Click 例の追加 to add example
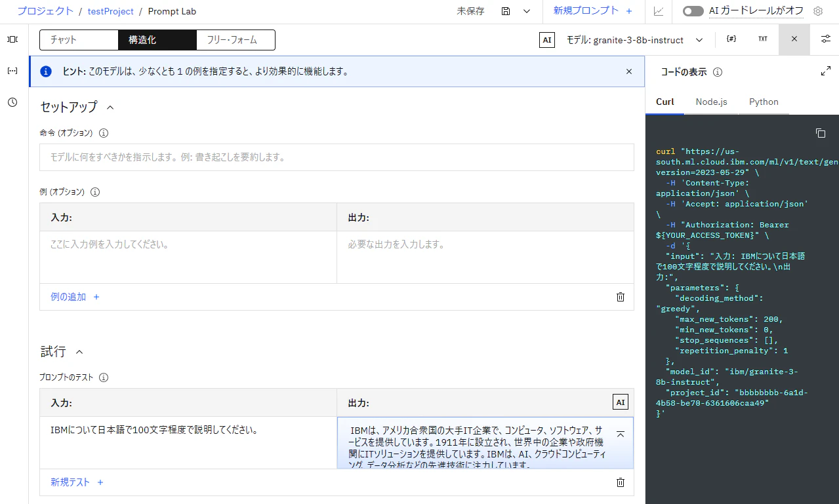 coord(75,297)
